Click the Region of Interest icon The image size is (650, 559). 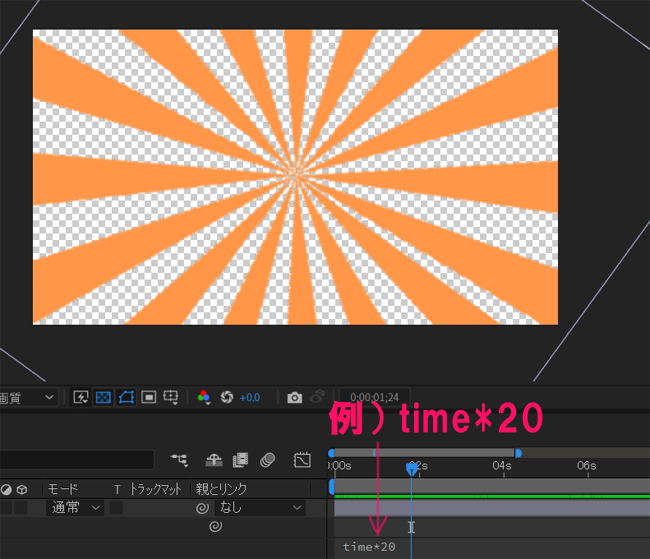pos(148,397)
